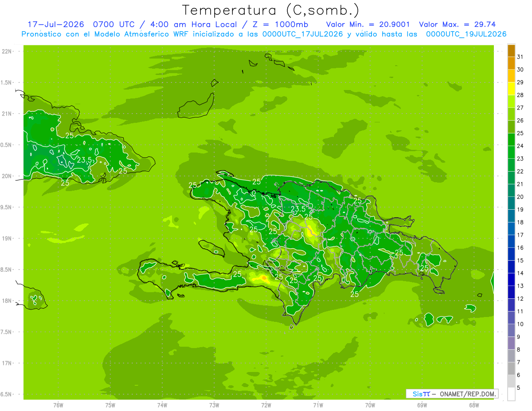
Task: Click the "0700 UTC" time text
Action: [x=113, y=24]
